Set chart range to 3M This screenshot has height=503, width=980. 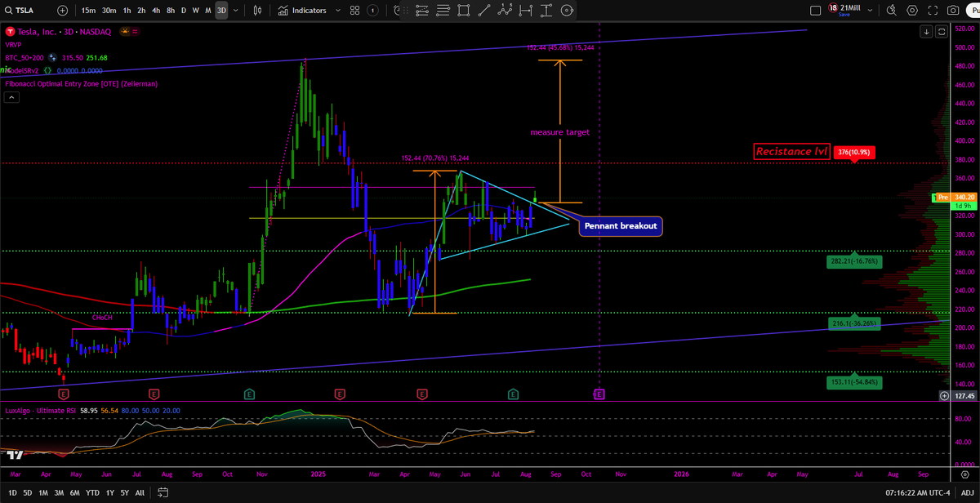click(60, 492)
